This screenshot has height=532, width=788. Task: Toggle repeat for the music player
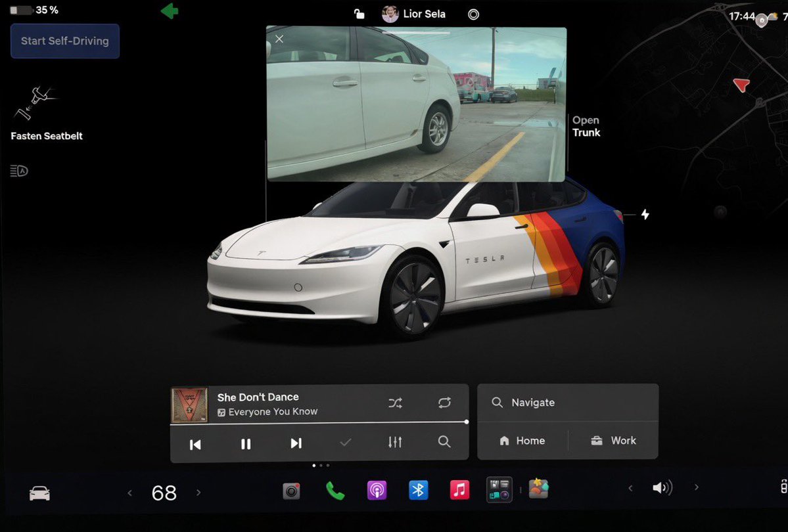(444, 403)
